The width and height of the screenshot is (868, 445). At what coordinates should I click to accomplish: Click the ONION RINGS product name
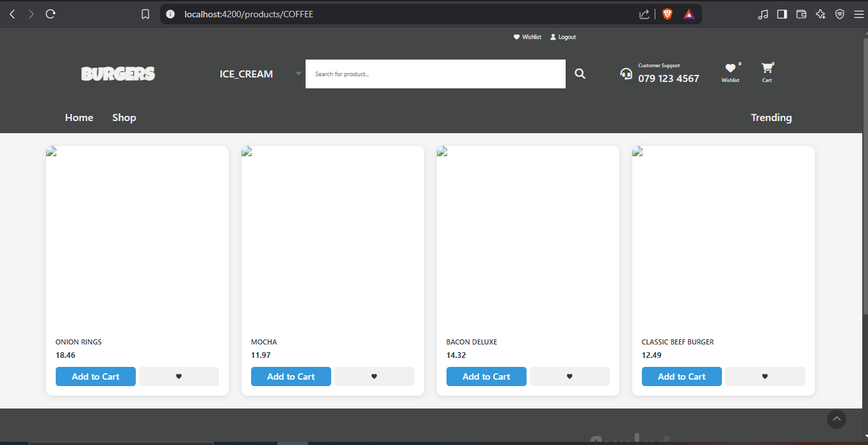click(x=78, y=342)
